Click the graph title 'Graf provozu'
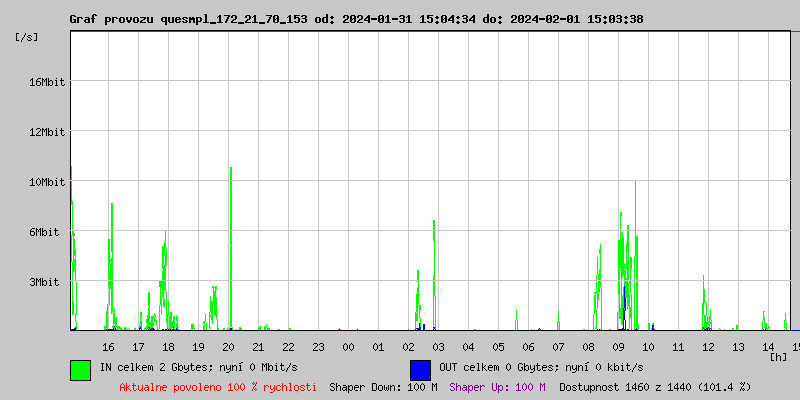Viewport: 800px width, 400px height. [110, 19]
